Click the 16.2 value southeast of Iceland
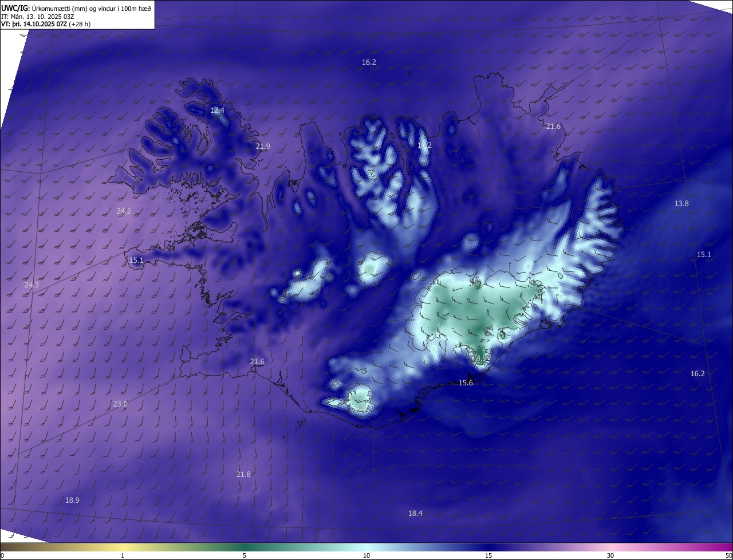This screenshot has height=560, width=733. coord(697,373)
